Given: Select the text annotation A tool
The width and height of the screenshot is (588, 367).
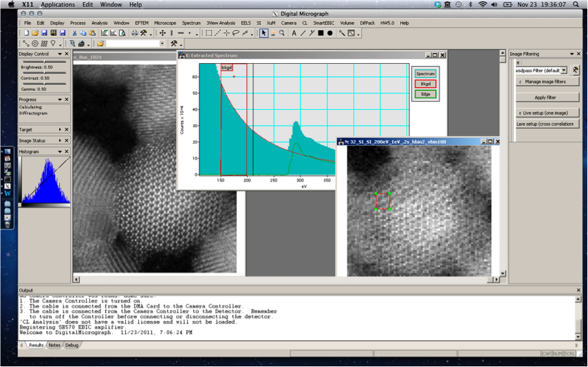Looking at the screenshot, I should click(294, 34).
